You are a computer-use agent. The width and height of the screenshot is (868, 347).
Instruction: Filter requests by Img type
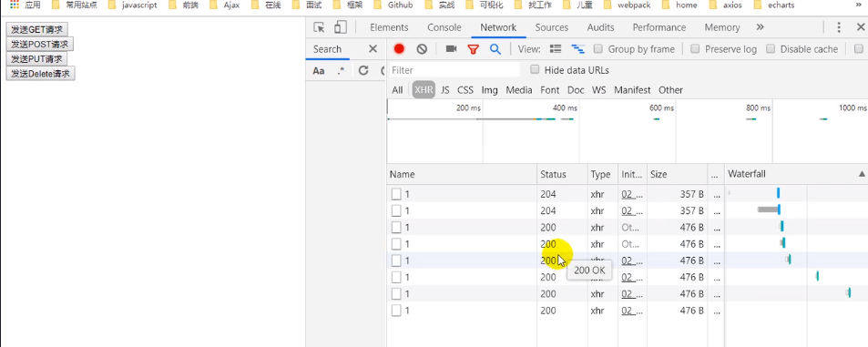pos(489,89)
